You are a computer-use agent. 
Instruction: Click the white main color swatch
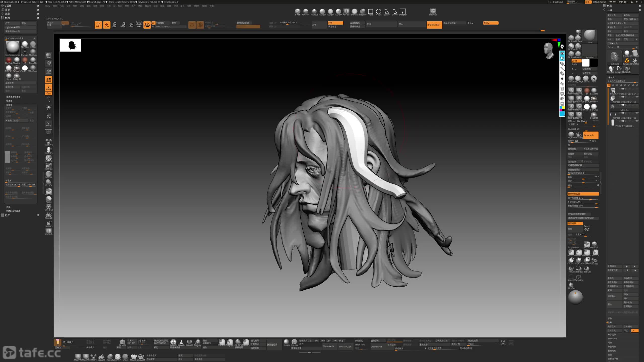[586, 63]
